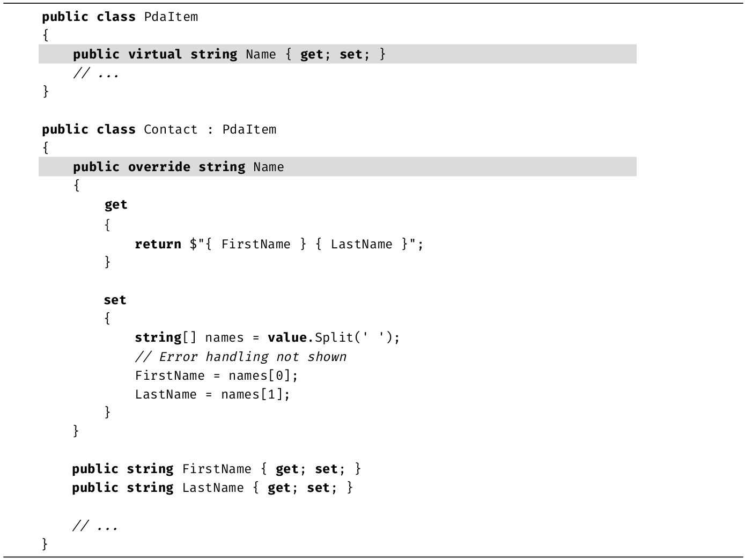Click the Split method call
Viewport: 745px width, 560px height.
pos(334,337)
